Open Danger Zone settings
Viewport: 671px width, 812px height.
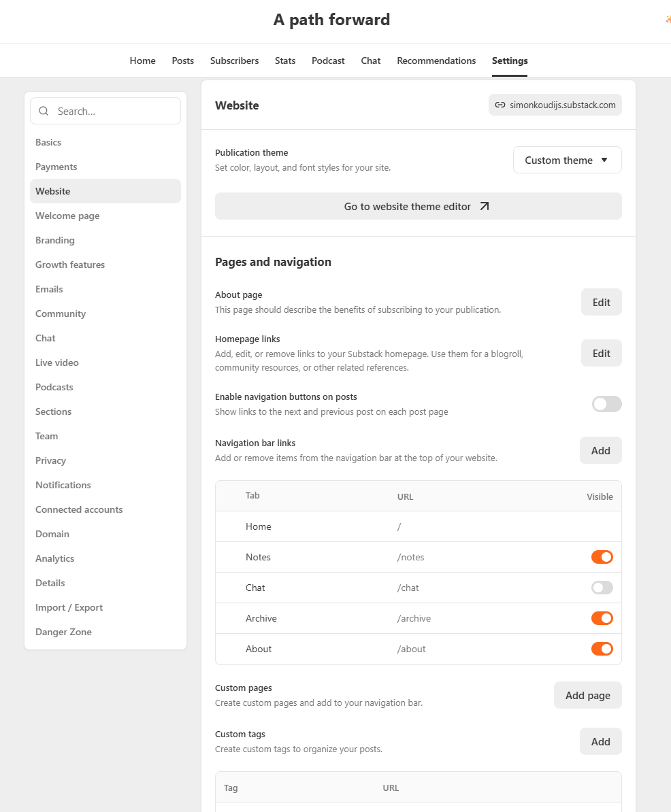[x=105, y=632]
